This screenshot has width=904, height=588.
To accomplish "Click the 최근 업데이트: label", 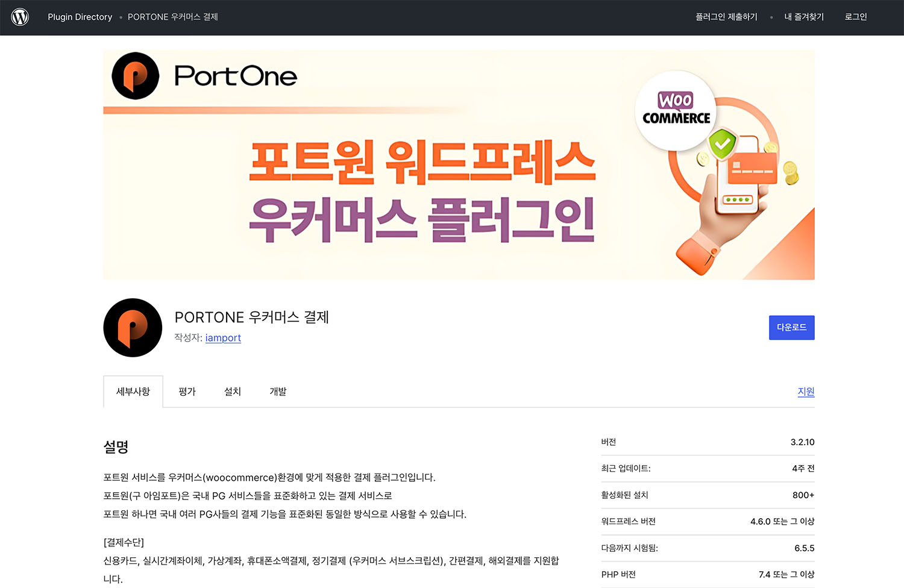I will (626, 469).
